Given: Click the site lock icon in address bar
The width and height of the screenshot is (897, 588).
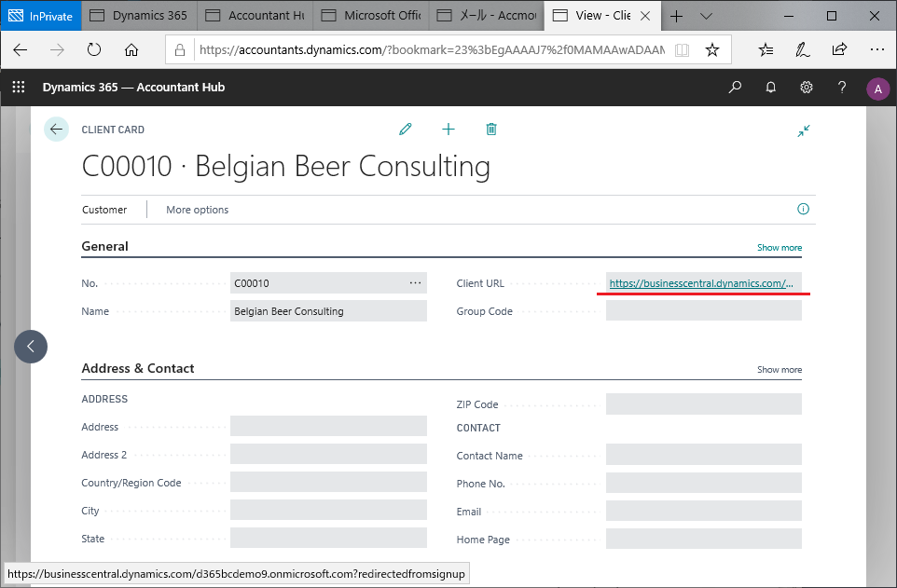Looking at the screenshot, I should click(x=180, y=49).
